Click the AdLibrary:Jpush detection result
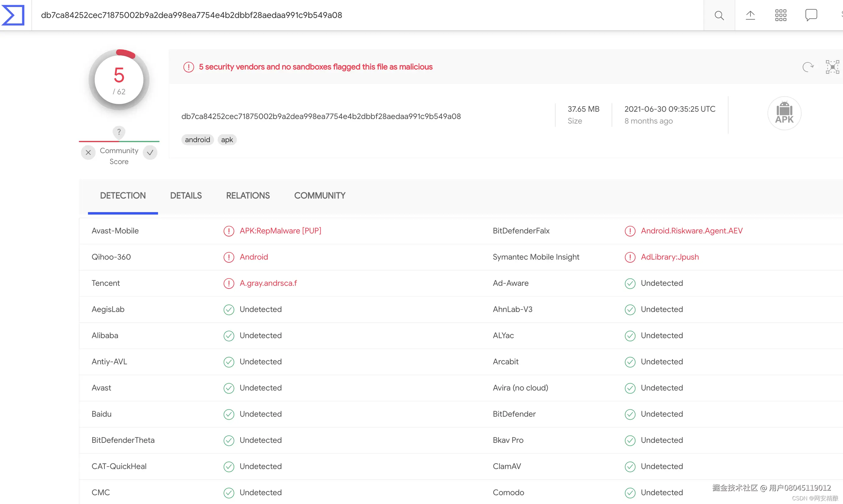Image resolution: width=843 pixels, height=504 pixels. (x=670, y=257)
